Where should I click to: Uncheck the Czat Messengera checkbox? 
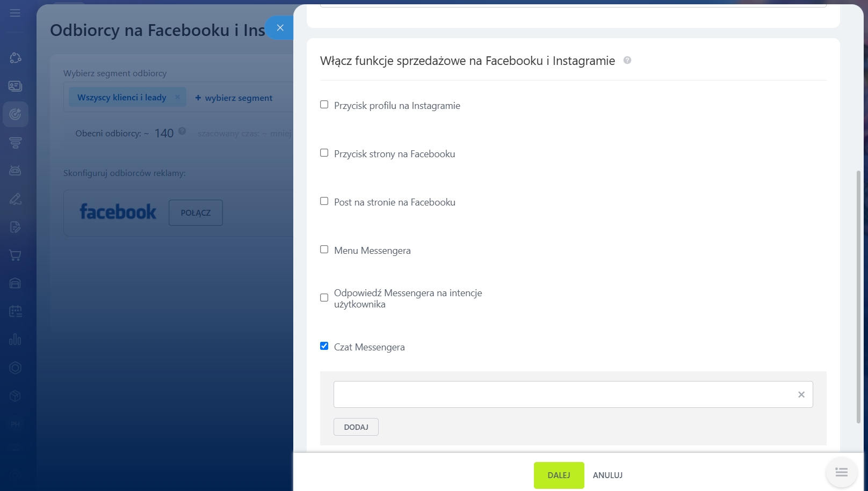pyautogui.click(x=324, y=346)
